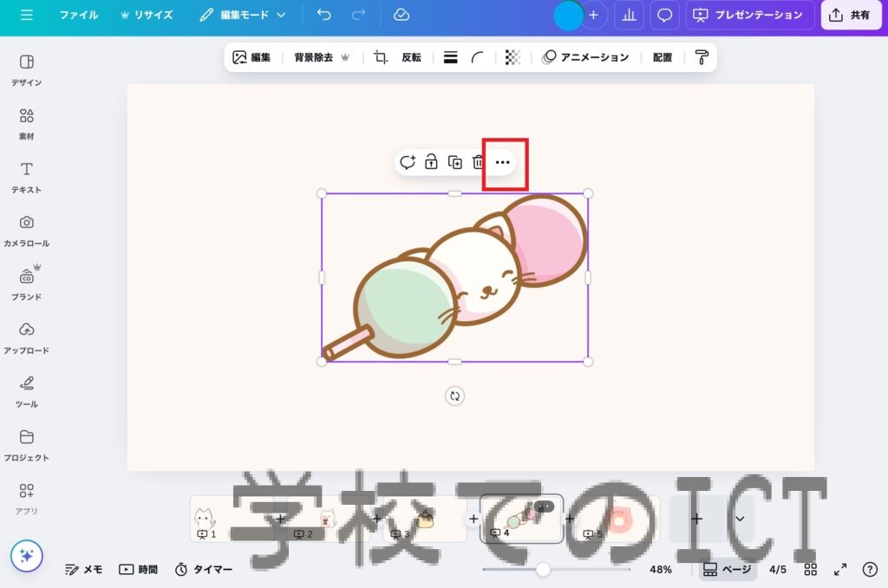Click the 4/5 page counter
This screenshot has height=588, width=888.
point(778,569)
